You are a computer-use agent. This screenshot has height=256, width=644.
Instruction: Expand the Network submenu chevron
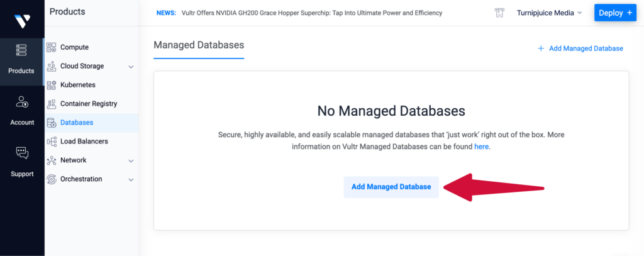pyautogui.click(x=131, y=161)
